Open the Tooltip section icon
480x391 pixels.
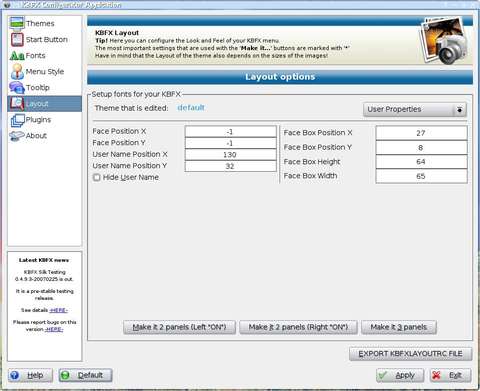17,87
